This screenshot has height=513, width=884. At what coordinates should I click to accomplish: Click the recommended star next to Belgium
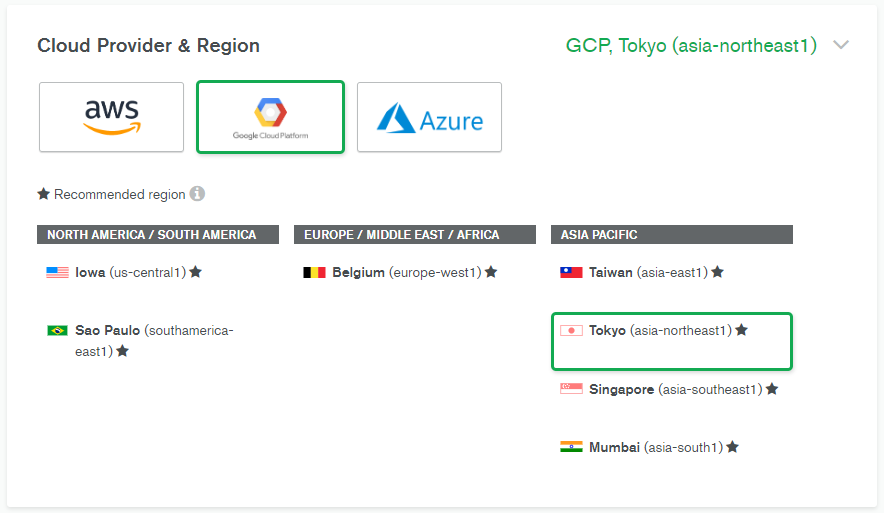491,272
